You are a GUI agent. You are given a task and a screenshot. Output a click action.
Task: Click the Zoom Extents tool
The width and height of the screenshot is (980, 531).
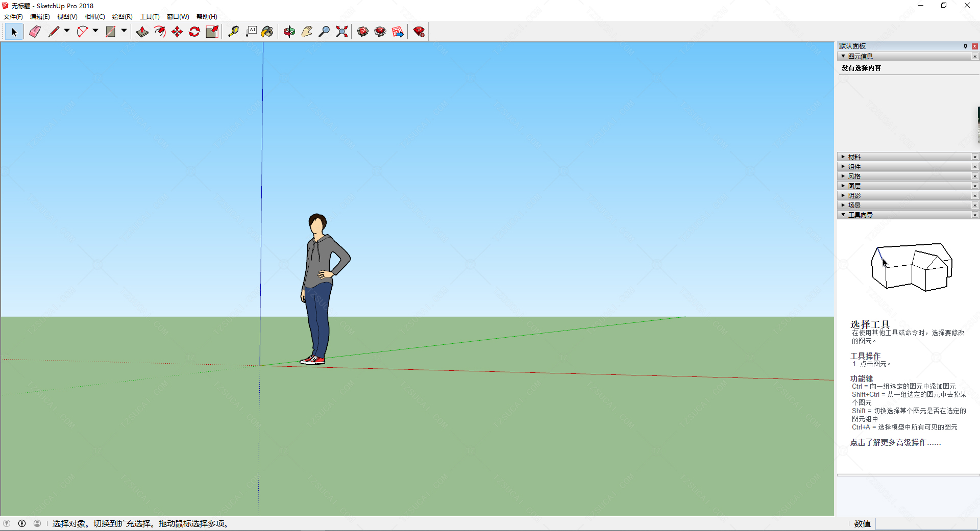click(341, 32)
